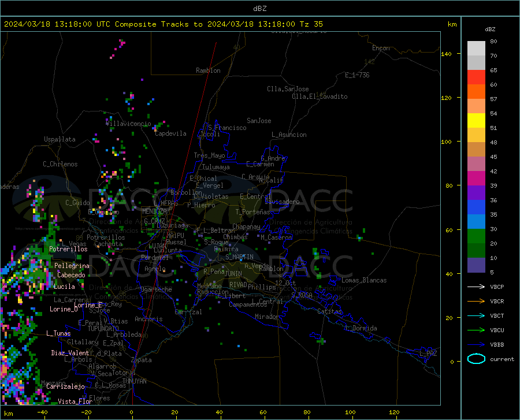This screenshot has height=420, width=520.
Task: Click the L_PAZ map label
Action: point(428,354)
